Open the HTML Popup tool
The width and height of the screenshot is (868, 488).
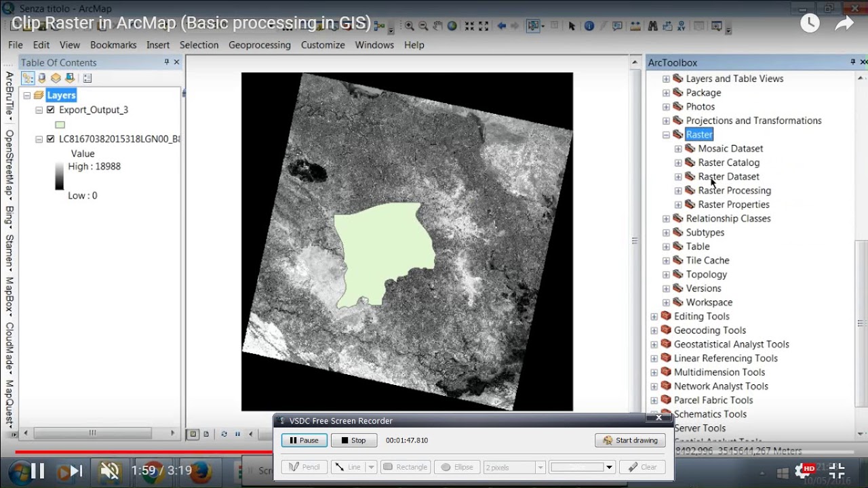pyautogui.click(x=617, y=26)
